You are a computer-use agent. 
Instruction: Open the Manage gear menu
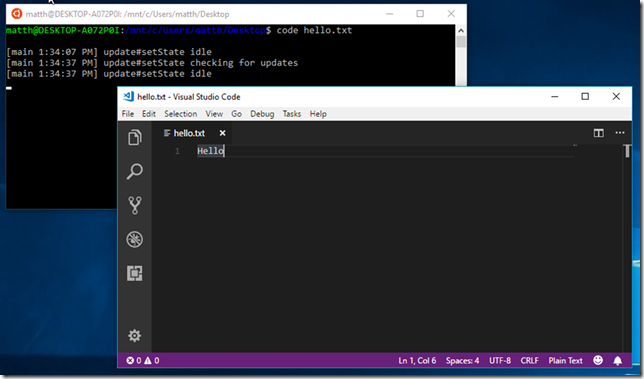pyautogui.click(x=135, y=336)
